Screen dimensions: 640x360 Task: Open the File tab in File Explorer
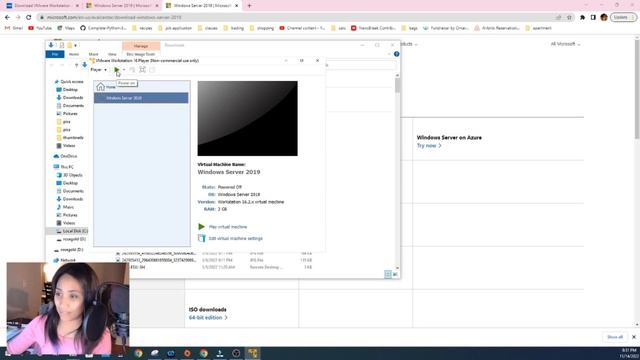tap(55, 54)
